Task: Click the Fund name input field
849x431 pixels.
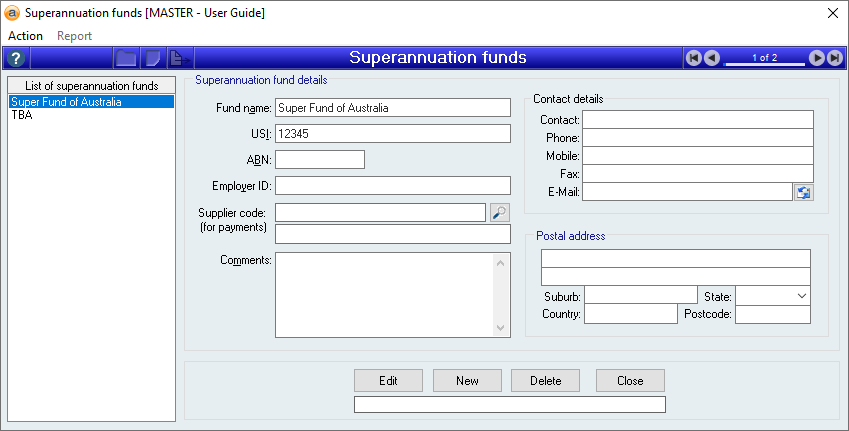Action: coord(392,108)
